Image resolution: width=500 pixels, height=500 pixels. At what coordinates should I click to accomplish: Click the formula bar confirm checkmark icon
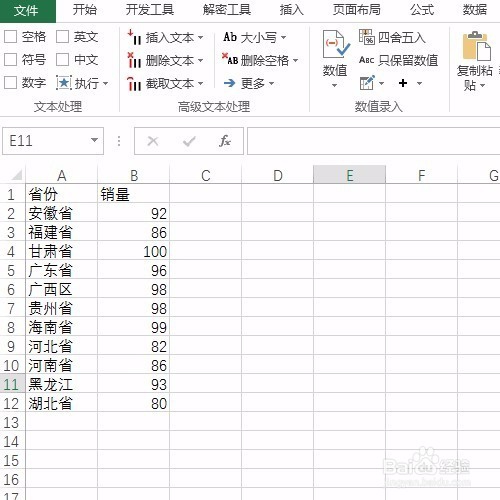pyautogui.click(x=189, y=141)
